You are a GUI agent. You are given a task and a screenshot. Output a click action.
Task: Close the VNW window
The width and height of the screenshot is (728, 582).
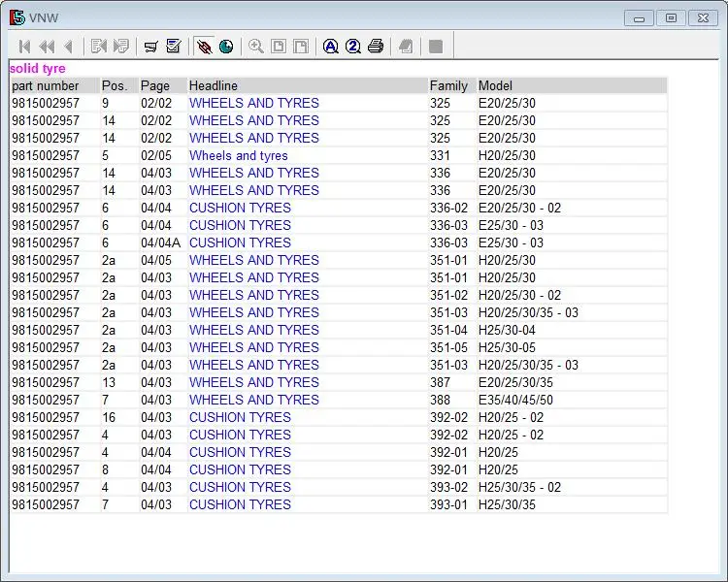pos(703,18)
